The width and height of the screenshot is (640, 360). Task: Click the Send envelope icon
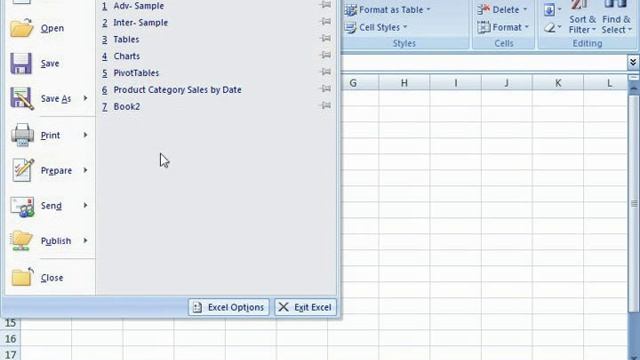click(22, 206)
